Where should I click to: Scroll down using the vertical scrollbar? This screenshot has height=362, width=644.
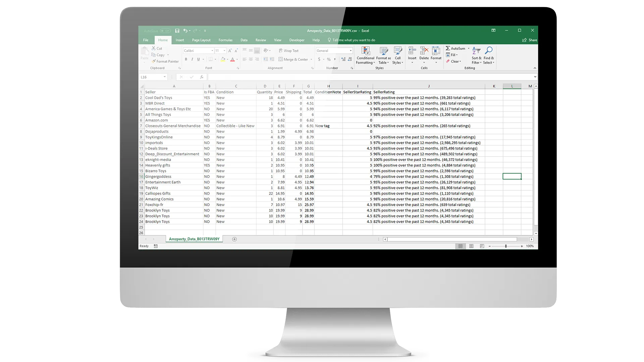pyautogui.click(x=536, y=233)
